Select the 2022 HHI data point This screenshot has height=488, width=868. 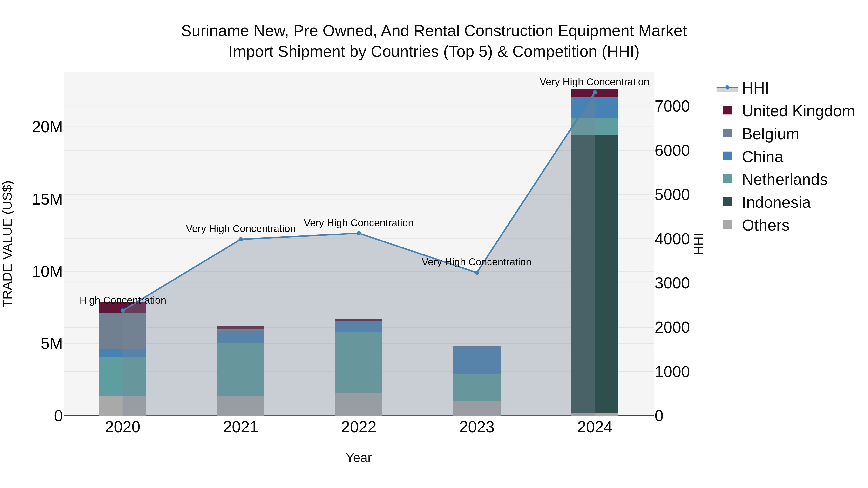[x=359, y=233]
